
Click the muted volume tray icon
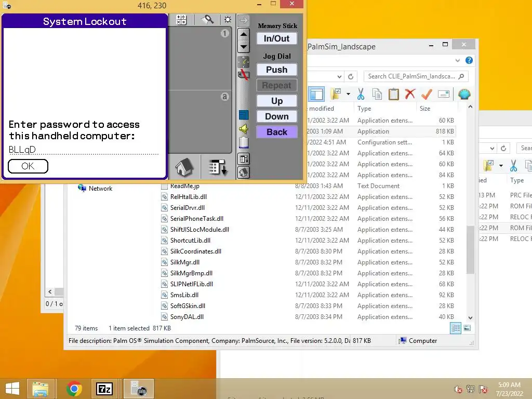(x=458, y=390)
